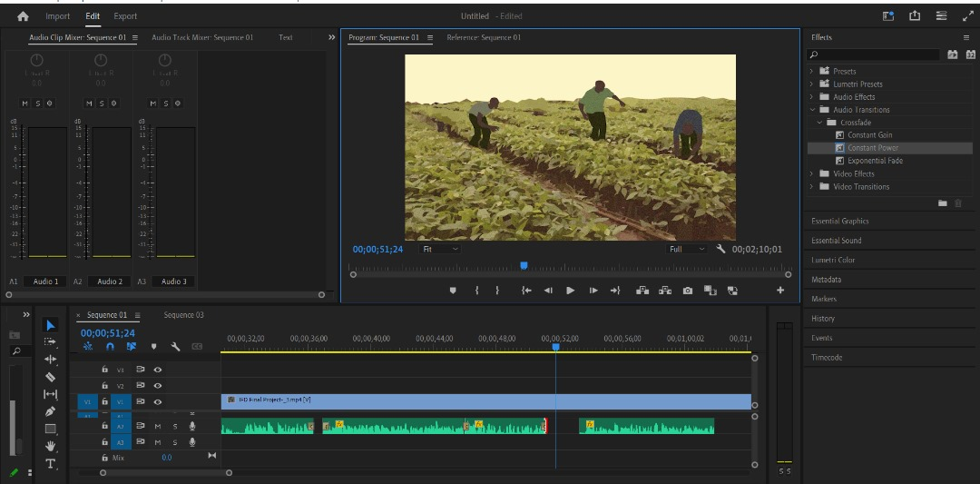Switch to the Export tab
The image size is (980, 484).
pyautogui.click(x=125, y=16)
